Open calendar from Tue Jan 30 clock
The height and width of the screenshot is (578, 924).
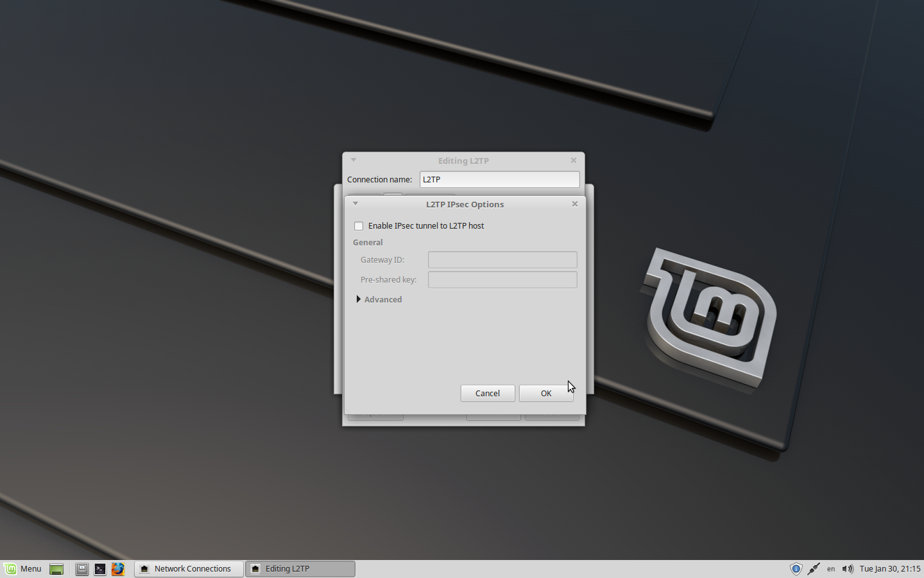click(890, 569)
